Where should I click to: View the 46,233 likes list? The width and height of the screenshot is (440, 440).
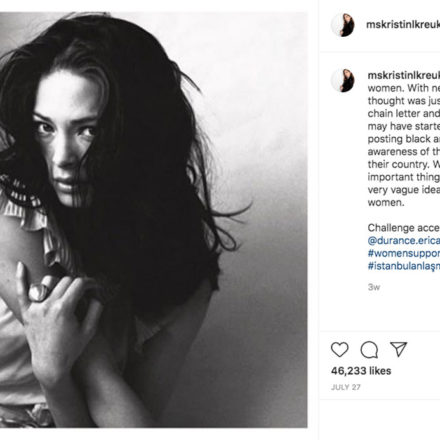[x=361, y=371]
